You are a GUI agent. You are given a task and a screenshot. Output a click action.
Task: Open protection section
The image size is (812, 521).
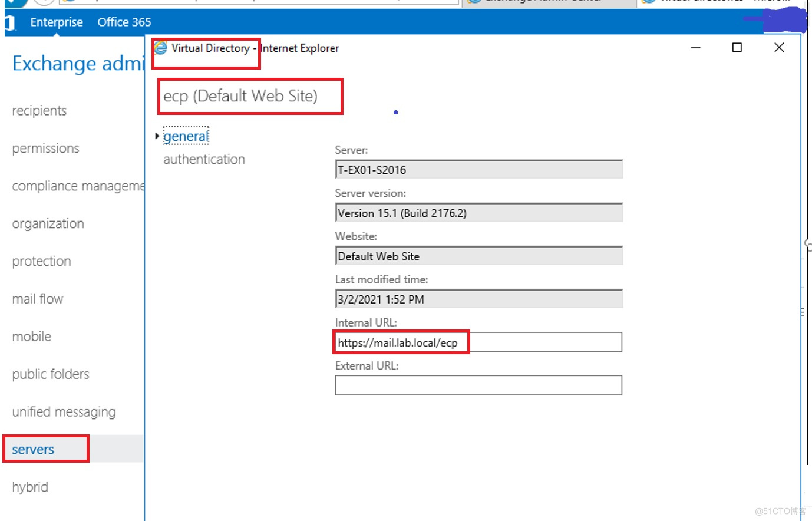[x=41, y=261]
